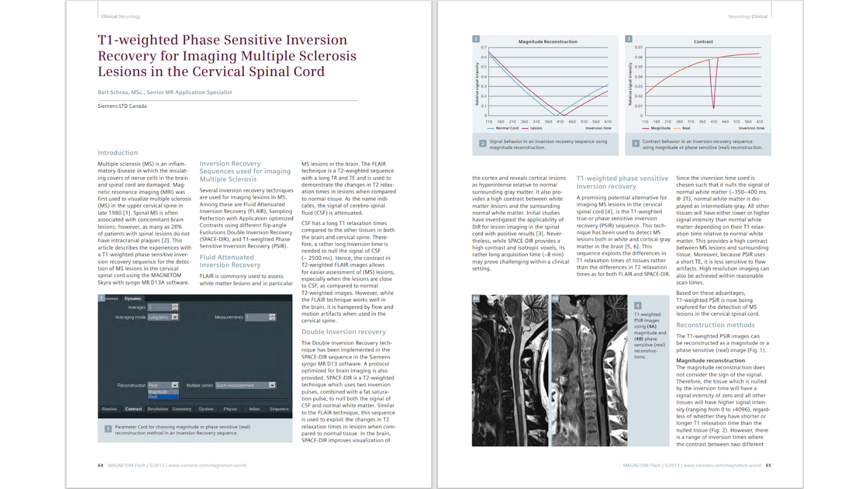Click the Averages stepper arrows
This screenshot has height=489, width=868.
[x=175, y=307]
